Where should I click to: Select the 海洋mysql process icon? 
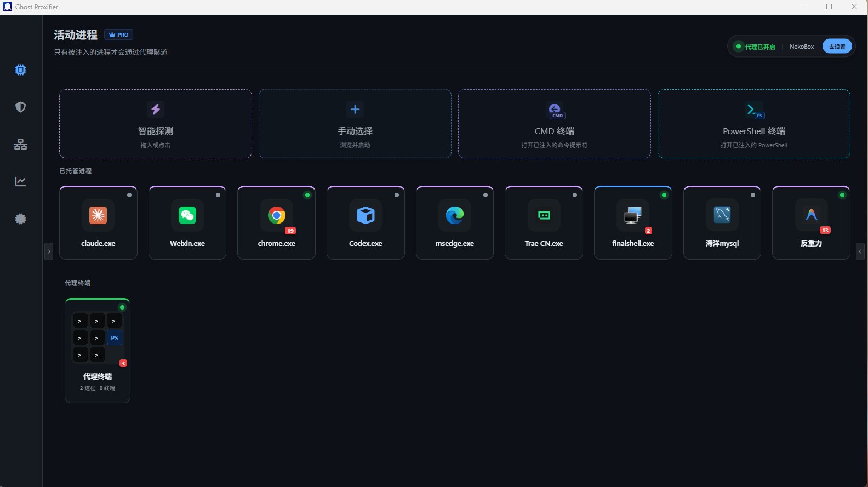[722, 215]
